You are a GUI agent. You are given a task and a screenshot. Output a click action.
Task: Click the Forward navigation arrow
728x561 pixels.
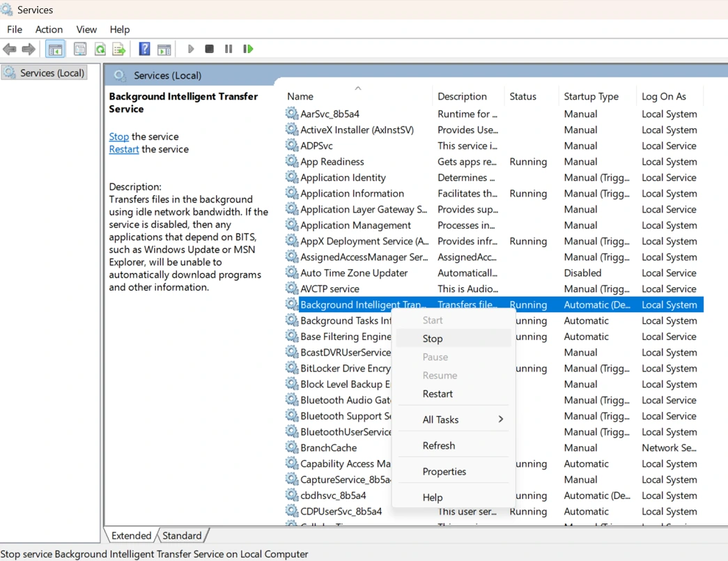pos(27,48)
